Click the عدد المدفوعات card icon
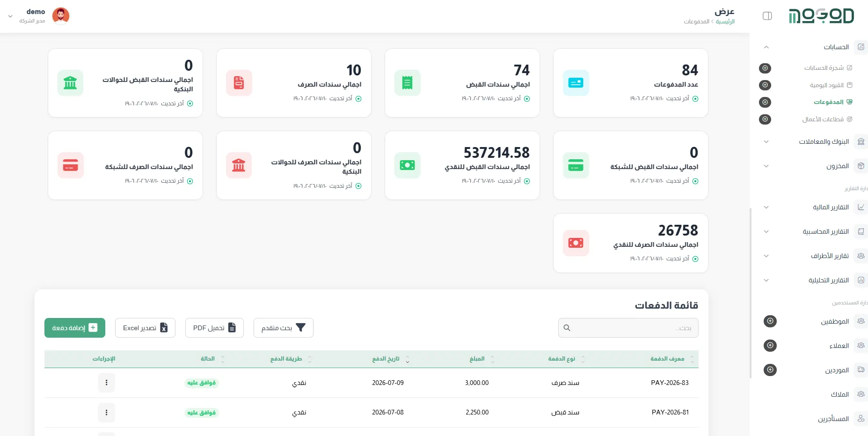The image size is (868, 436). pyautogui.click(x=576, y=83)
